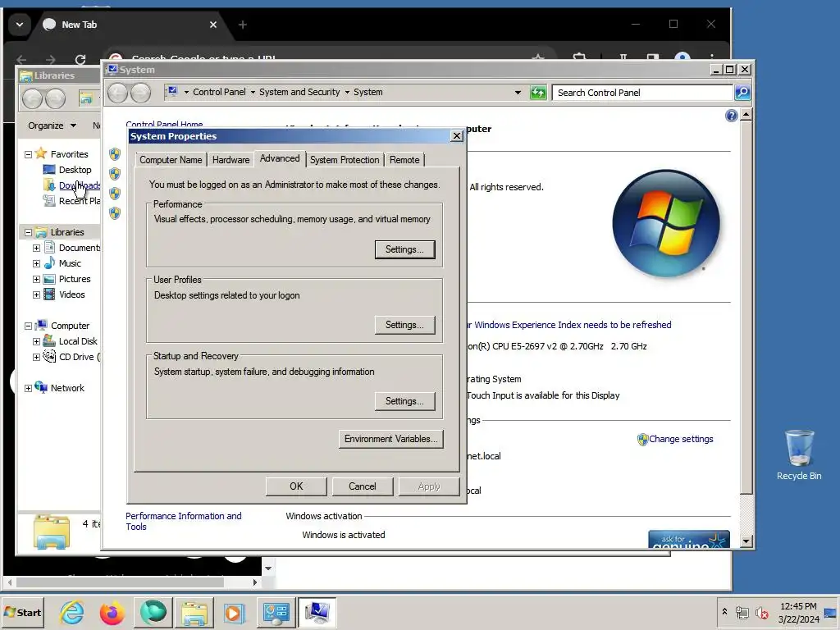Collapse the Computer tree node
This screenshot has width=840, height=630.
click(29, 326)
